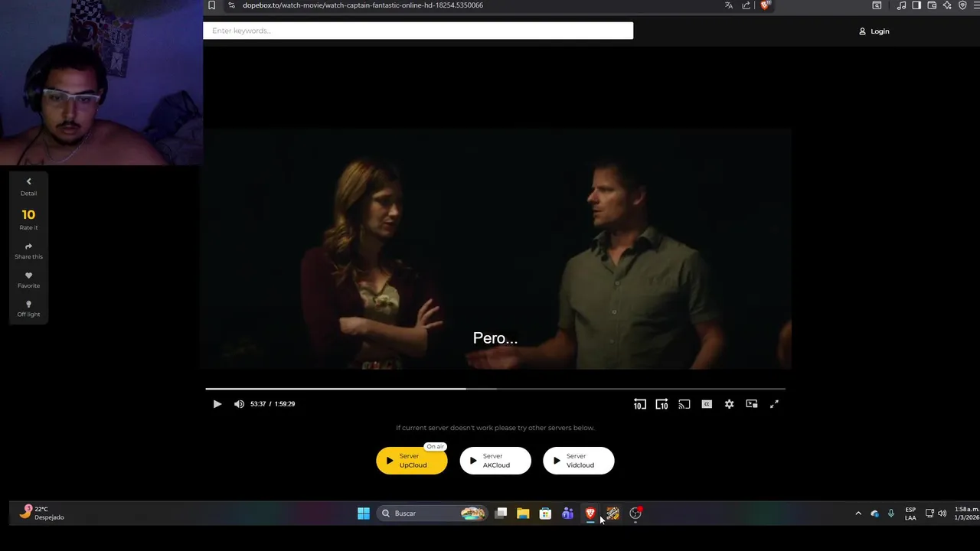Screen dimensions: 980x551
Task: Toggle Off light mode
Action: [28, 309]
